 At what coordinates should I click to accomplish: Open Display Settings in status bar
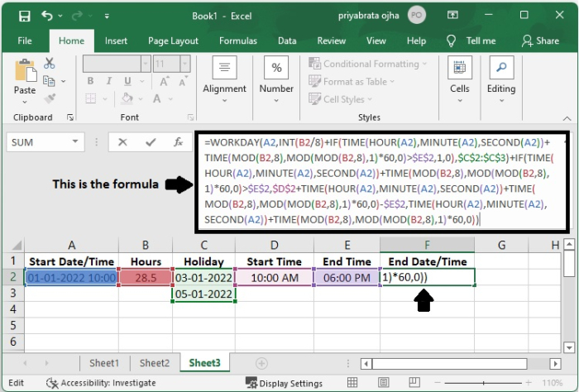point(284,383)
